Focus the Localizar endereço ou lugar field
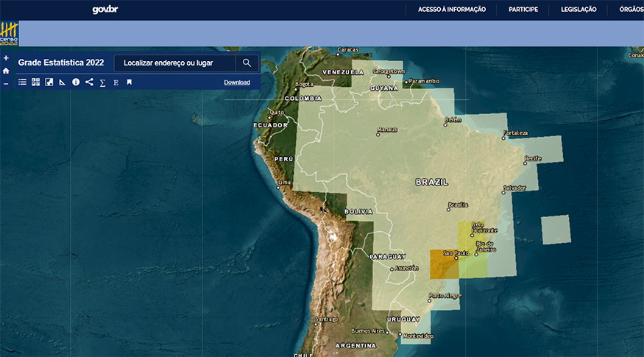Screen dimensions: 644x357 [x=174, y=63]
